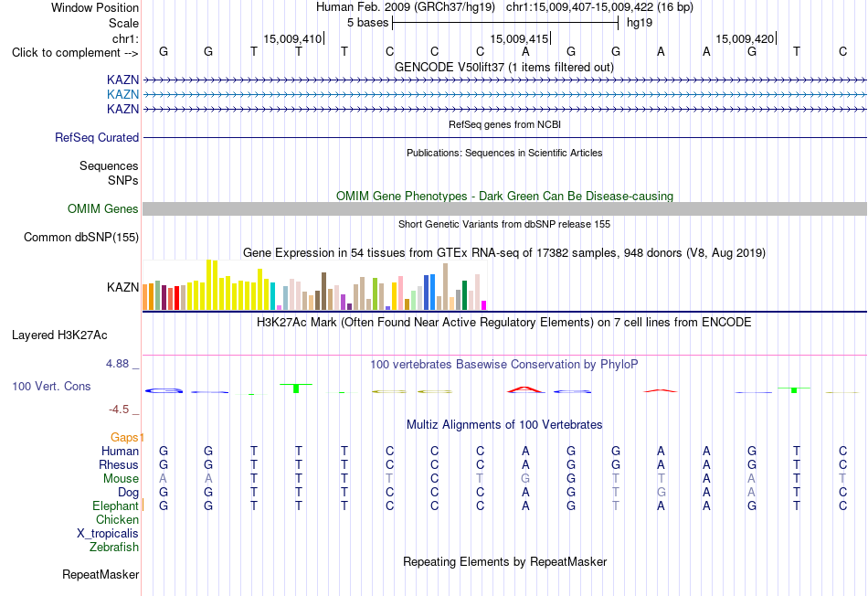
Task: Click the H3K27Ac Mark ENCODE track title
Action: (x=504, y=323)
